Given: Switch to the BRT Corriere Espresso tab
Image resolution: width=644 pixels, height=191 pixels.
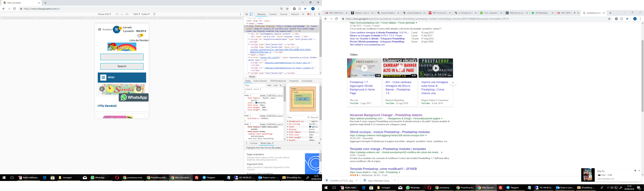Looking at the screenshot, I should 440,13.
